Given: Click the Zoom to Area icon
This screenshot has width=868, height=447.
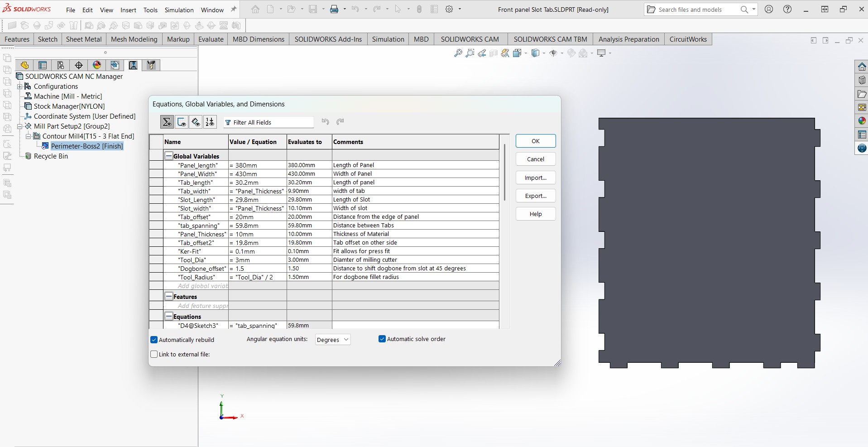Looking at the screenshot, I should point(470,53).
